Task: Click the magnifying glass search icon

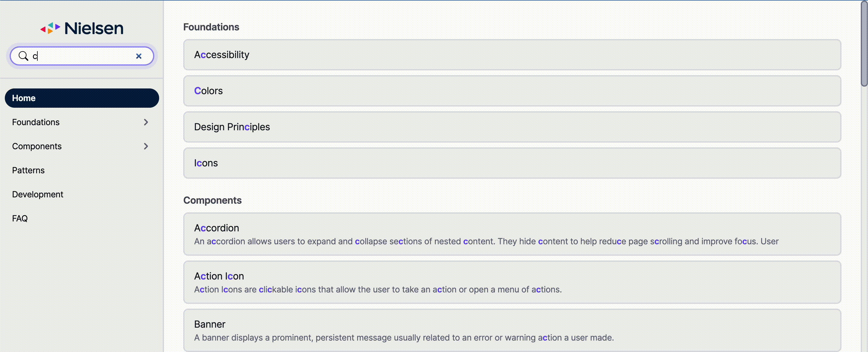Action: click(23, 56)
